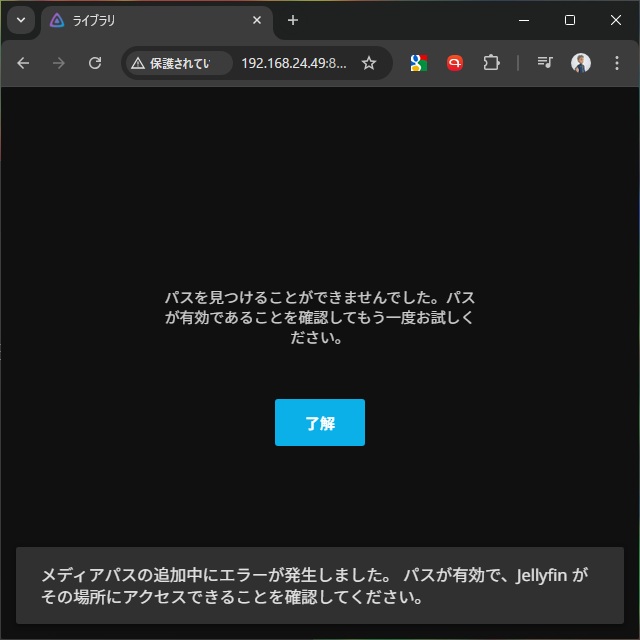Close the ライブラリ tab

257,20
